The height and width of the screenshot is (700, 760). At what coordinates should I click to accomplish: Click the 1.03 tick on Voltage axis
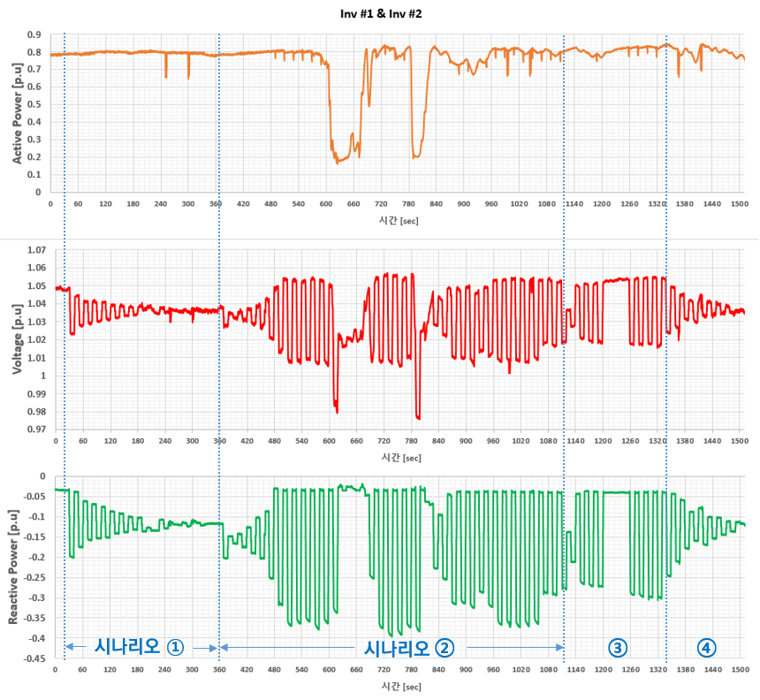[36, 322]
